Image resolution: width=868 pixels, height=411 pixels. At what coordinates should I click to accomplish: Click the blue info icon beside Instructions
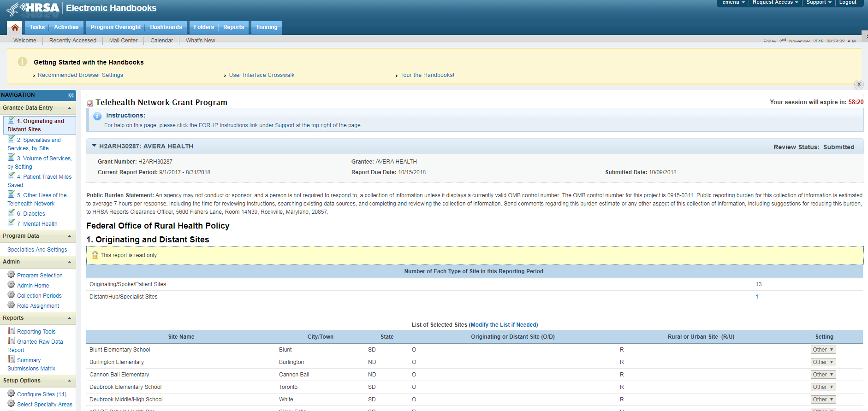(97, 116)
